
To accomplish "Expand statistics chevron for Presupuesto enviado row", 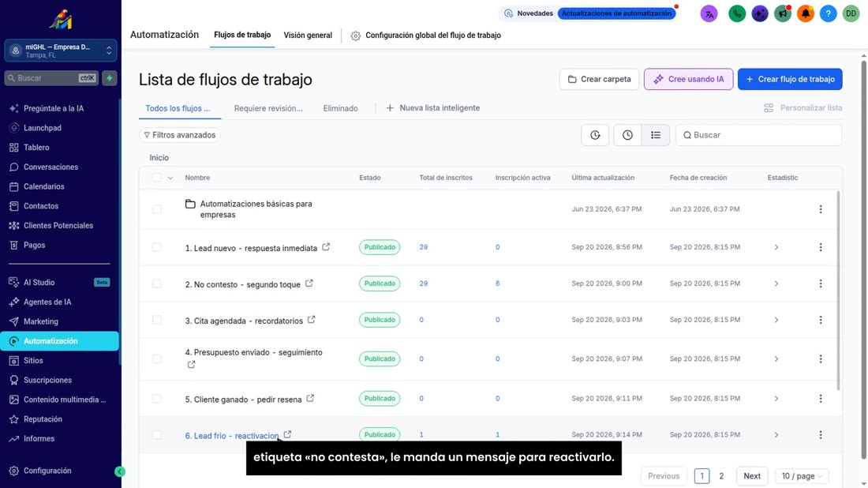I will pos(776,359).
